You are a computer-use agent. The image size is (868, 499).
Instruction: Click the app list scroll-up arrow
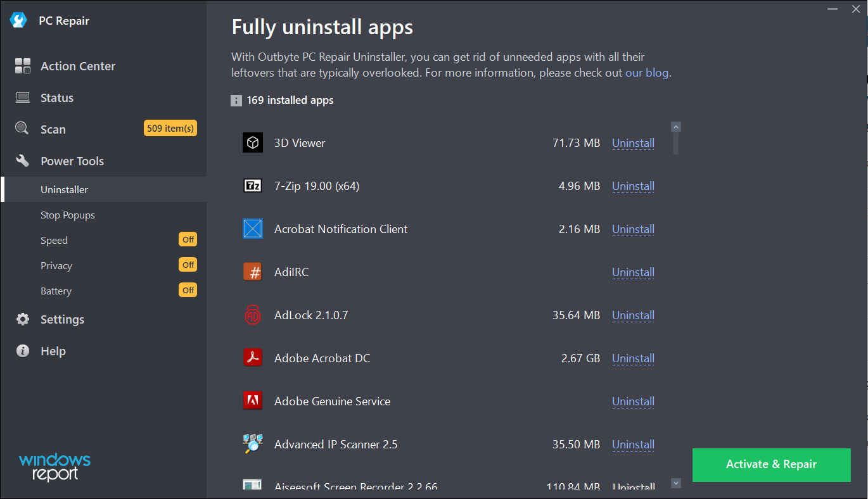tap(676, 127)
